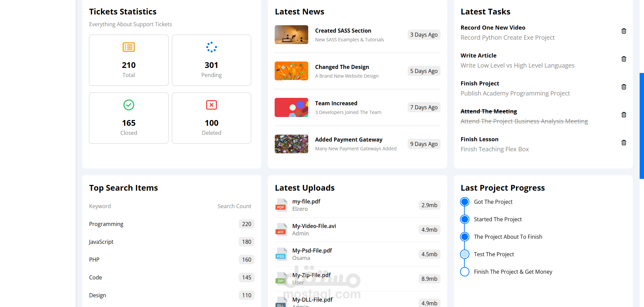Click the PSD icon for My-Psd-File.pdf

pos(281,254)
